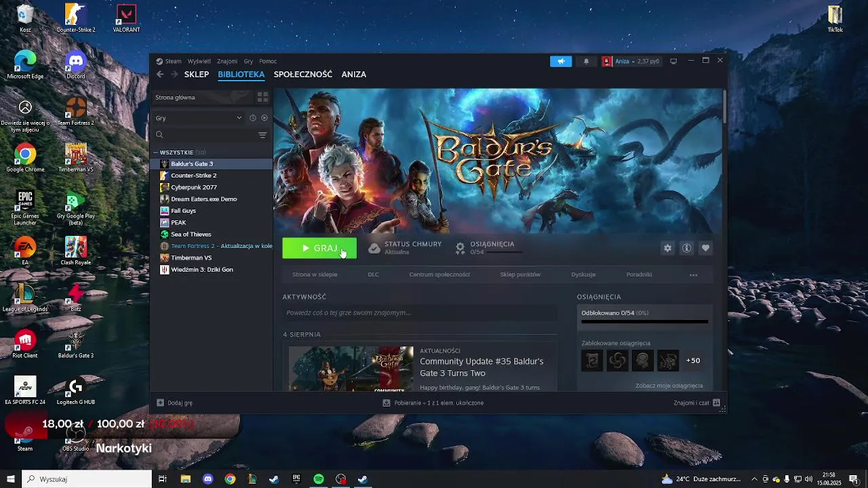The height and width of the screenshot is (488, 868).
Task: Go forward with the navigation arrow
Action: coord(174,75)
